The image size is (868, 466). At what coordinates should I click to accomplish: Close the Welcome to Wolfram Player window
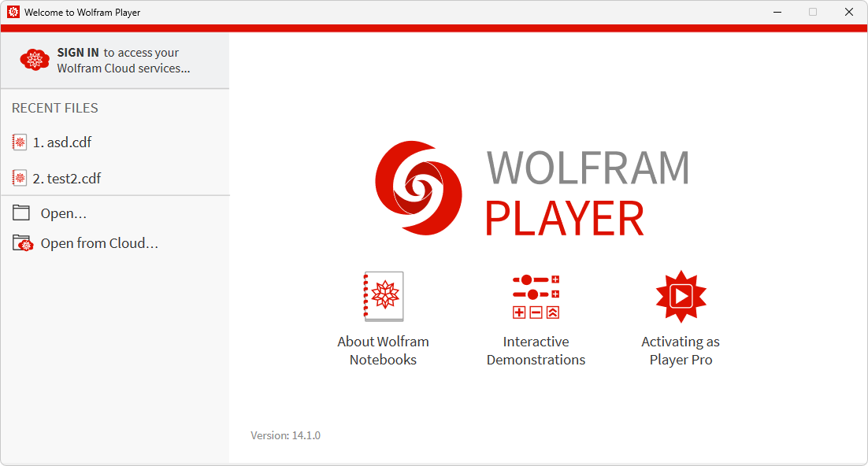848,12
